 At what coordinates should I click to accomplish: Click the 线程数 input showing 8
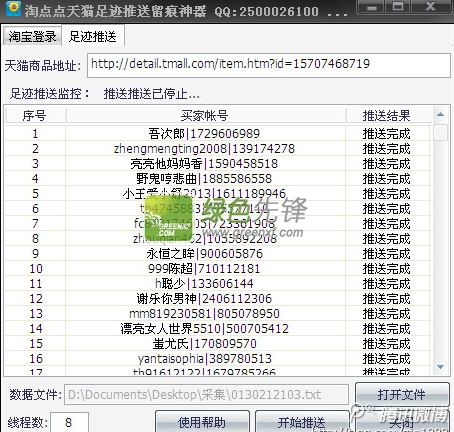[69, 422]
